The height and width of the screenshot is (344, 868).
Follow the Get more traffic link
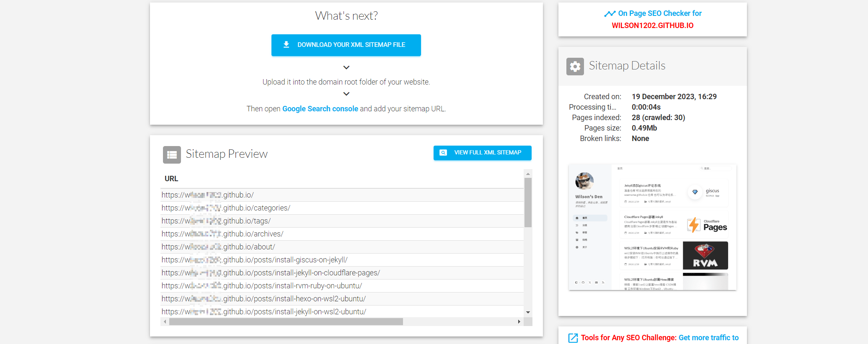click(708, 338)
